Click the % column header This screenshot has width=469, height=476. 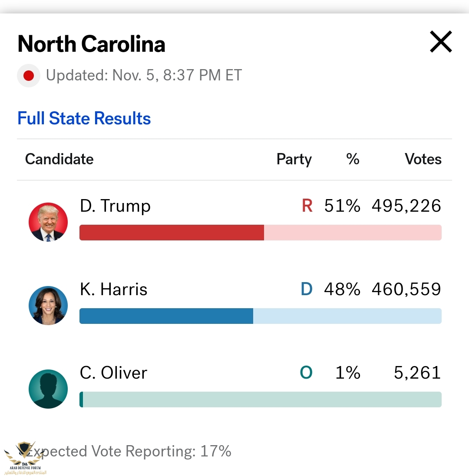tap(353, 159)
